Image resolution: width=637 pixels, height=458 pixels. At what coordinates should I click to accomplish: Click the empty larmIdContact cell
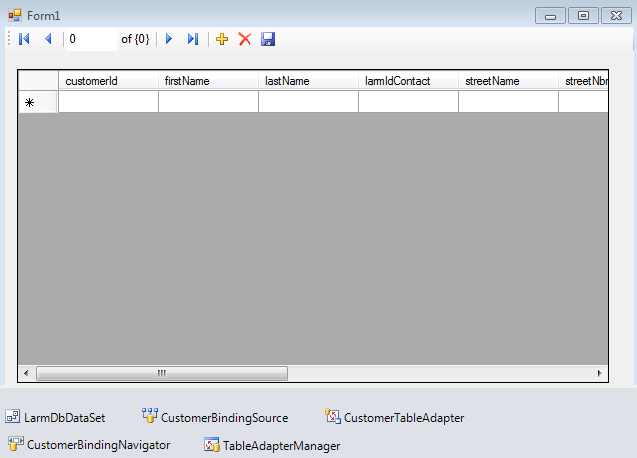coord(408,102)
